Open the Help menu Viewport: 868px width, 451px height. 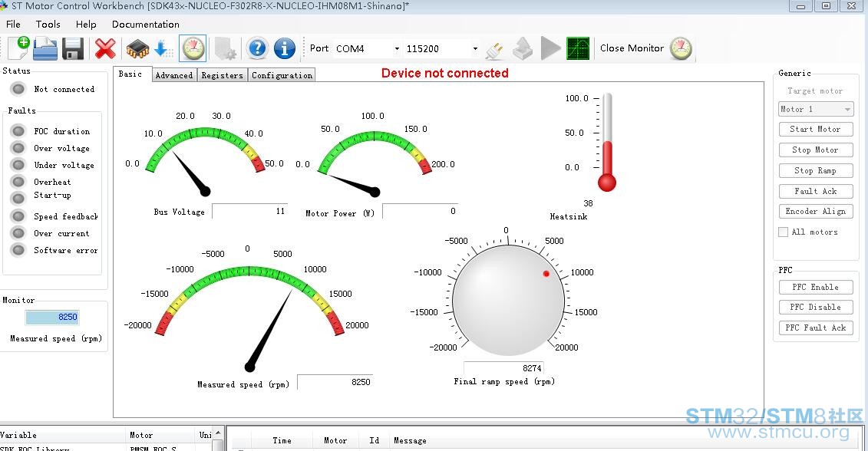(x=86, y=25)
